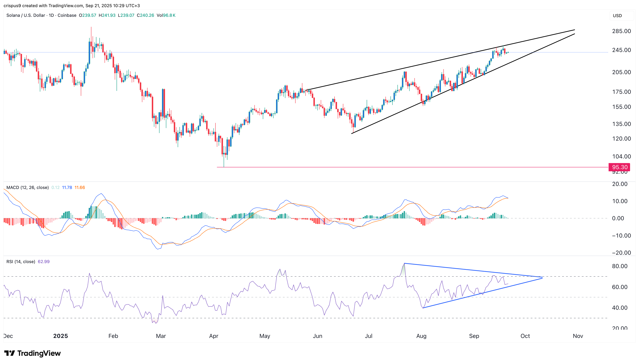Click the TradingView wordmark text
The width and height of the screenshot is (639, 364).
coord(39,353)
